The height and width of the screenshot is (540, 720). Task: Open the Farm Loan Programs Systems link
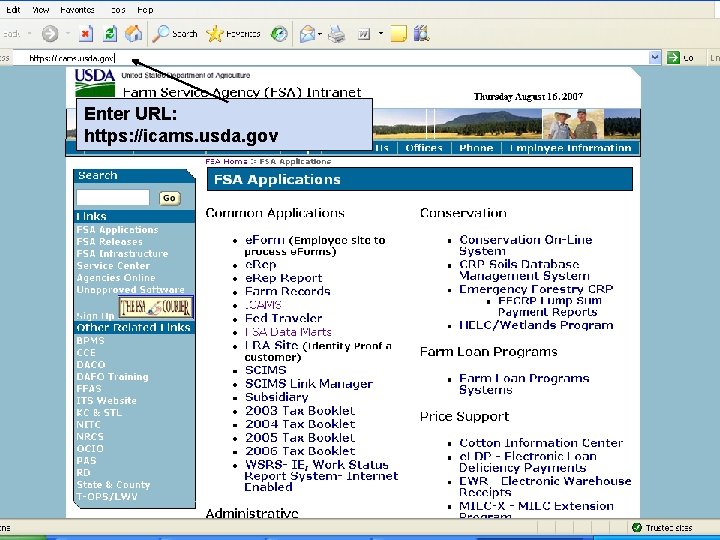524,384
